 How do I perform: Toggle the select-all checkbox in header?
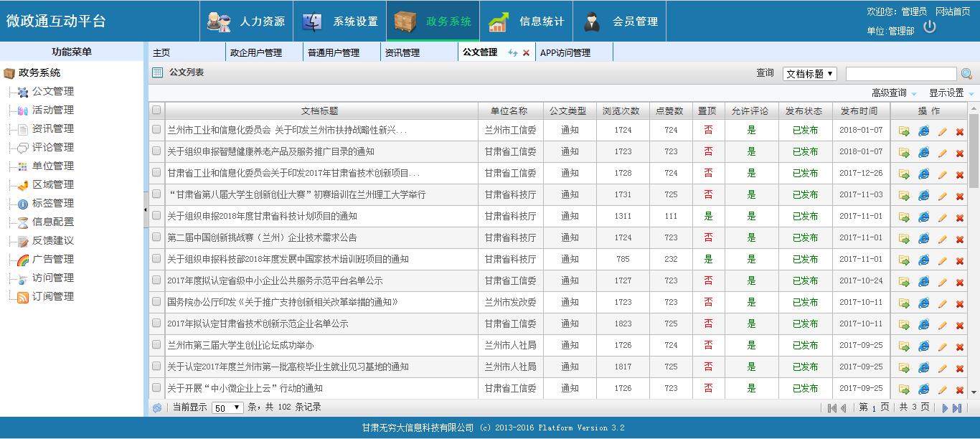[x=156, y=110]
